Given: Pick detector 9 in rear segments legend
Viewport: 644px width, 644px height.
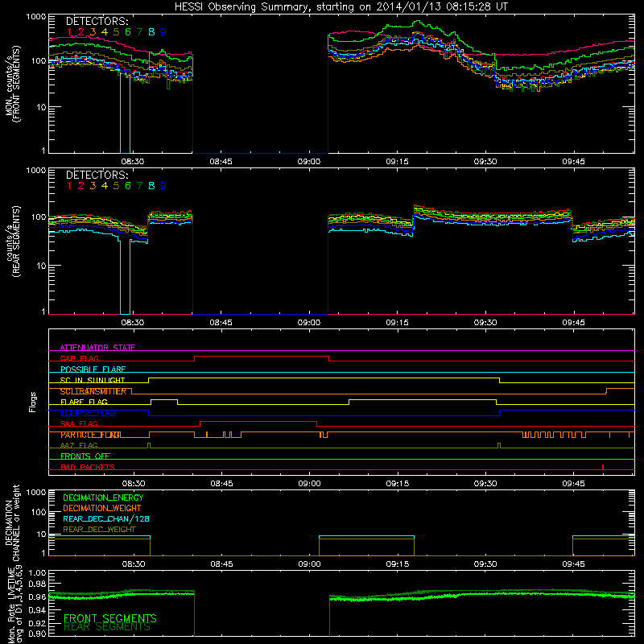Looking at the screenshot, I should pyautogui.click(x=163, y=186).
